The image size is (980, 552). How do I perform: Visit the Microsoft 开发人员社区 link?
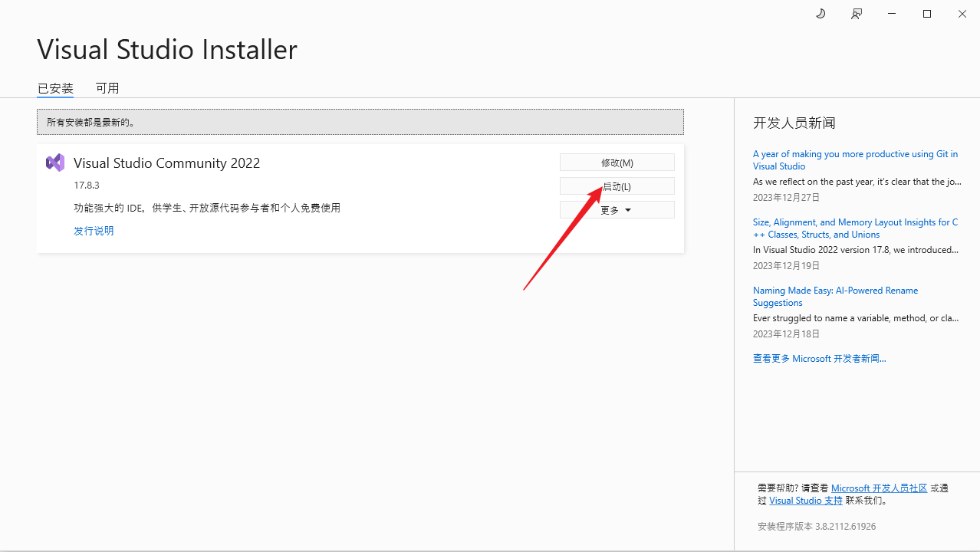pyautogui.click(x=879, y=488)
